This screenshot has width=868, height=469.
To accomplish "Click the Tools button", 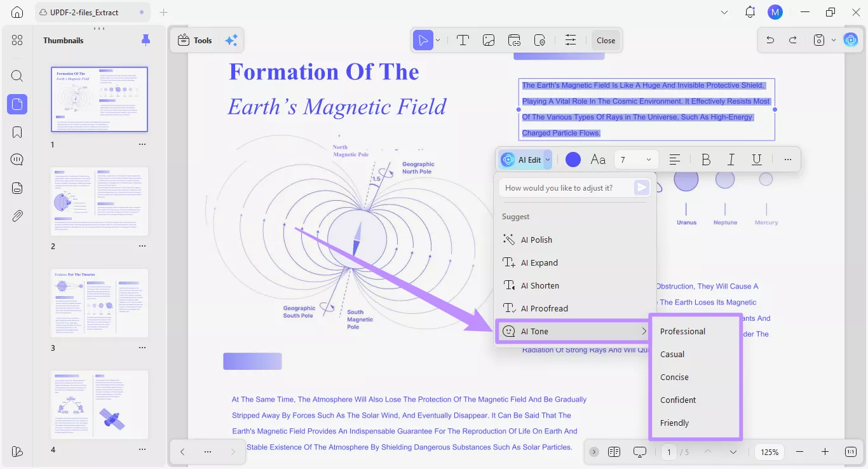I will [194, 40].
